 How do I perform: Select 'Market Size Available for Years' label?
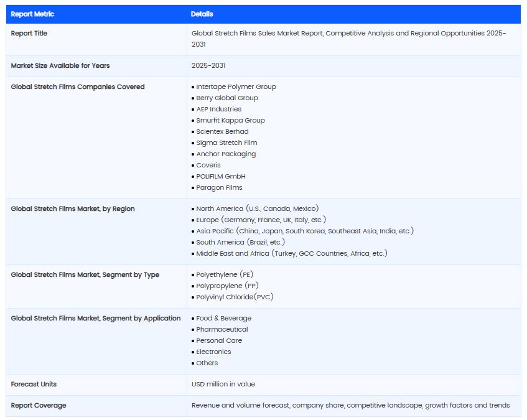click(60, 65)
